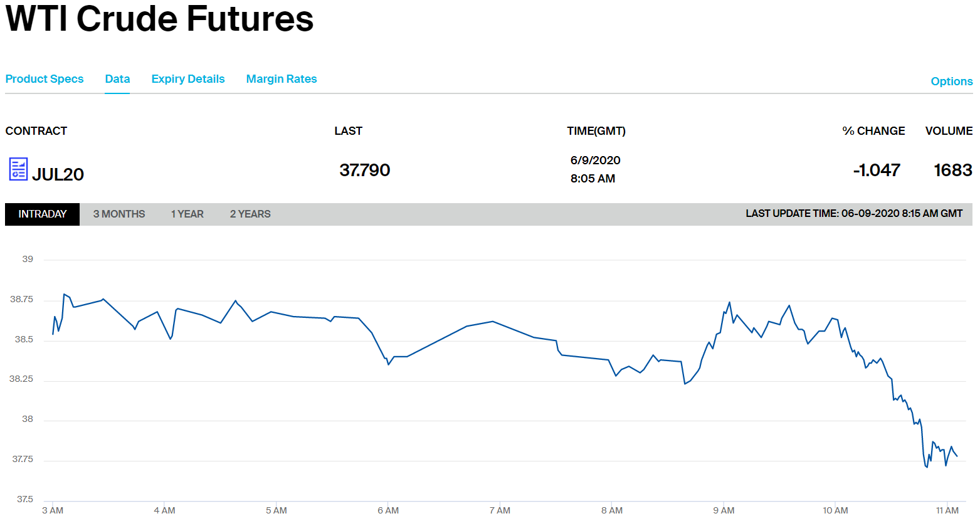The image size is (980, 521).
Task: Click the CONTRACT column header
Action: tap(36, 131)
